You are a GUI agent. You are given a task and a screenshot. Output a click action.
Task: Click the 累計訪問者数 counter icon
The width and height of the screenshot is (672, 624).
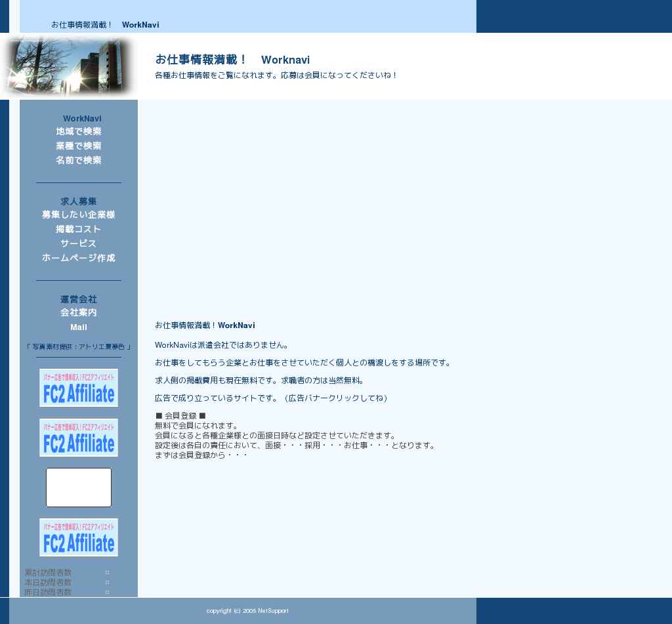point(107,573)
